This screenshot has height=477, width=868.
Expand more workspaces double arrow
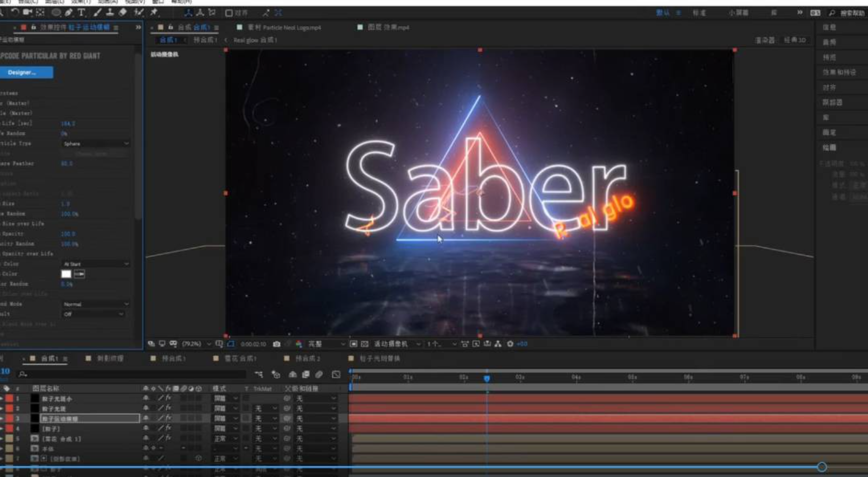(x=799, y=12)
